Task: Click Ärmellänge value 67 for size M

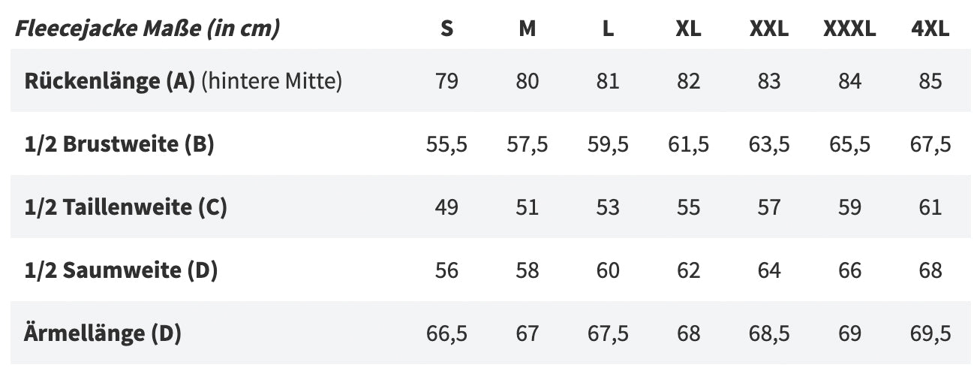Action: [x=528, y=333]
